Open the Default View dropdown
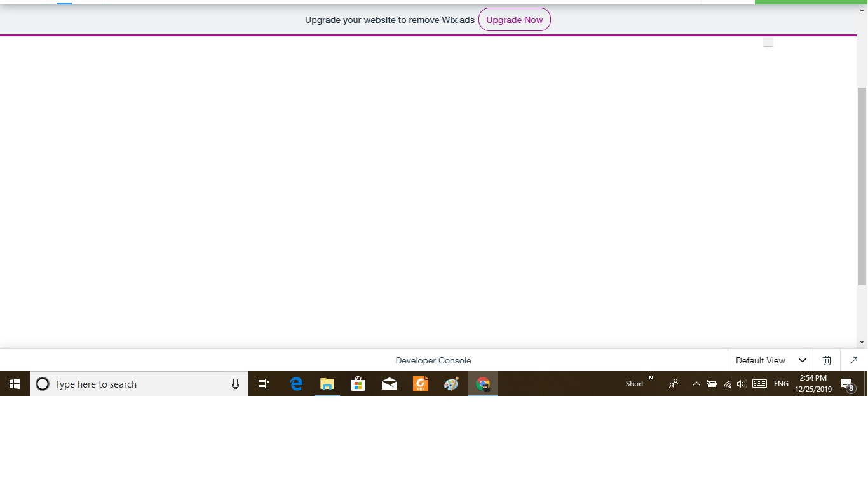This screenshot has height=488, width=868. pyautogui.click(x=771, y=360)
